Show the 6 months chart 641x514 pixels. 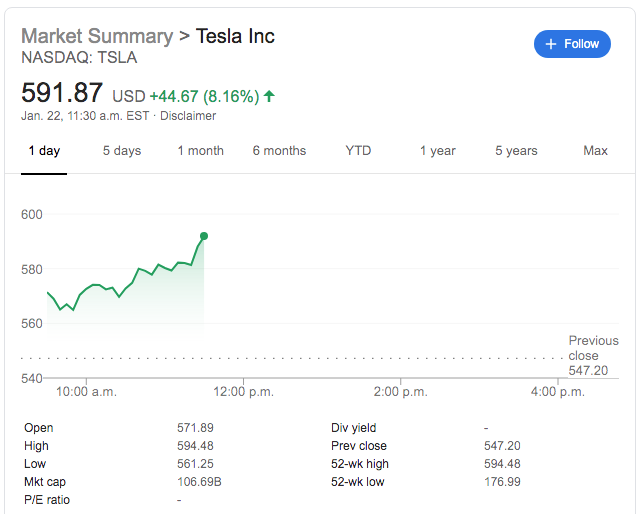click(x=279, y=151)
